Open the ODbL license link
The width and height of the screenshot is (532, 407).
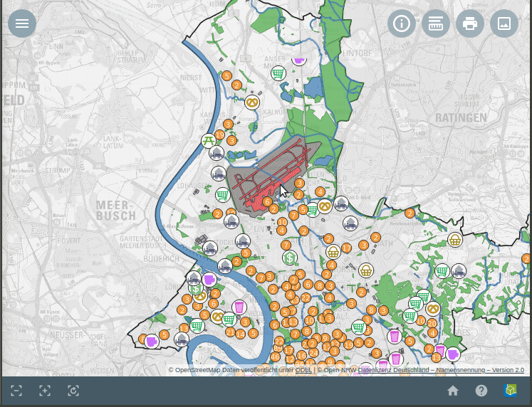[x=303, y=370]
